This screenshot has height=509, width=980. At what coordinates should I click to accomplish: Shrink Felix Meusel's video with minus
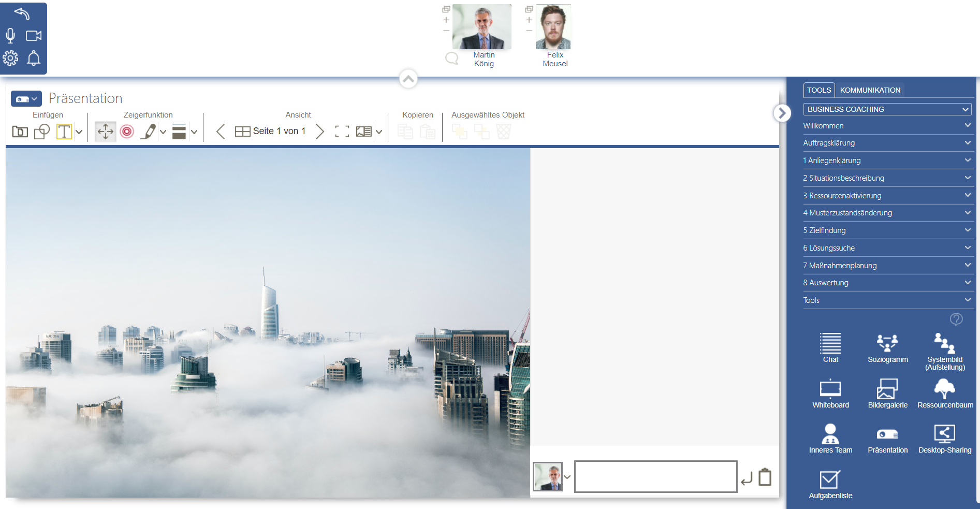tap(529, 31)
